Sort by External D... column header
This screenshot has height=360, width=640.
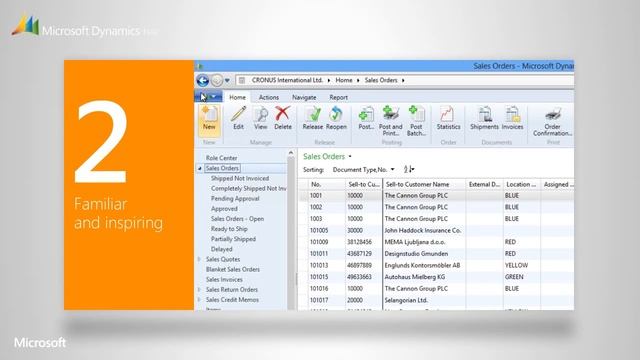click(x=484, y=184)
